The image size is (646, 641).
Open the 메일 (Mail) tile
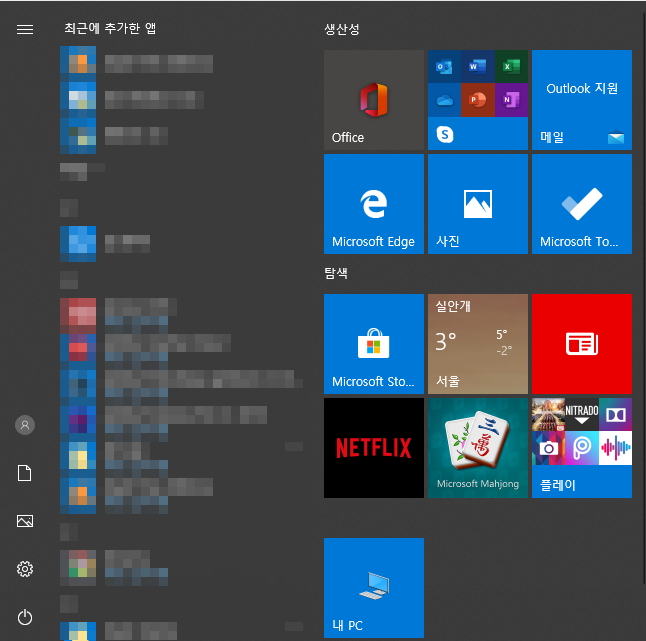582,100
